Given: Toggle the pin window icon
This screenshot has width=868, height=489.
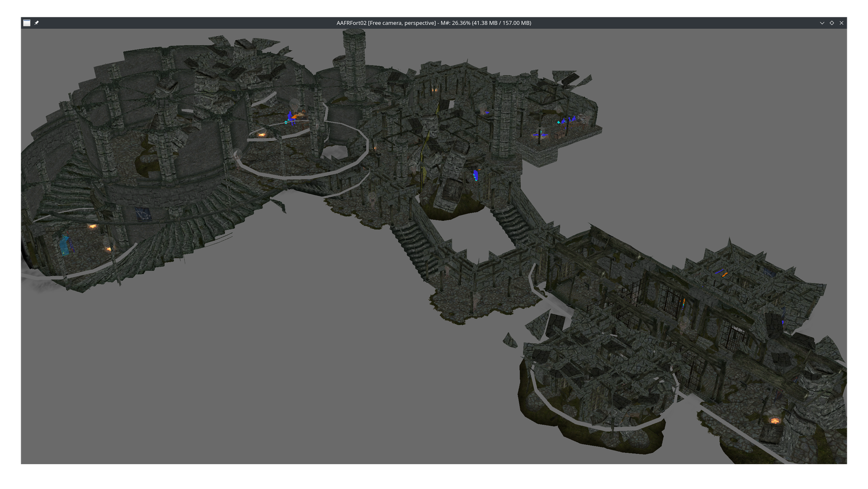Looking at the screenshot, I should 37,23.
